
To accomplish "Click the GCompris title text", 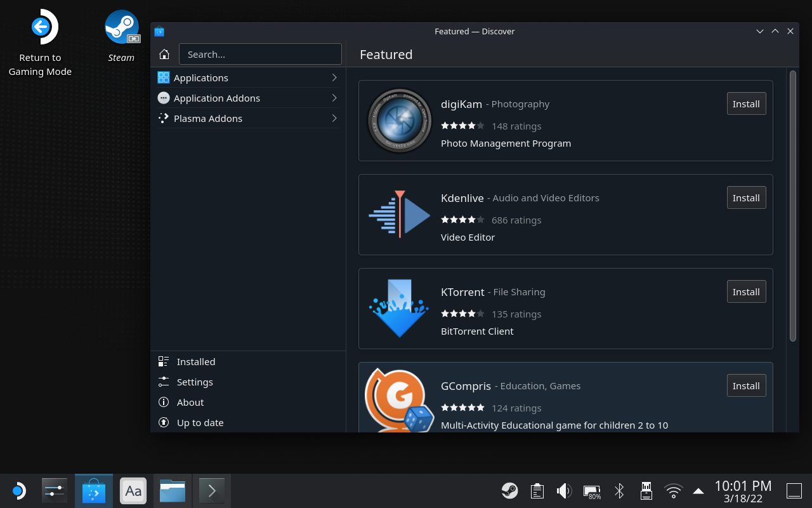I will pyautogui.click(x=466, y=386).
